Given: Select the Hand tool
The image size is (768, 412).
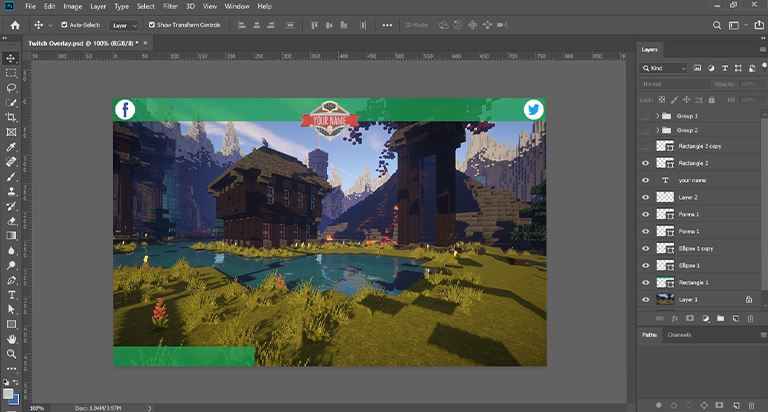Looking at the screenshot, I should [10, 339].
